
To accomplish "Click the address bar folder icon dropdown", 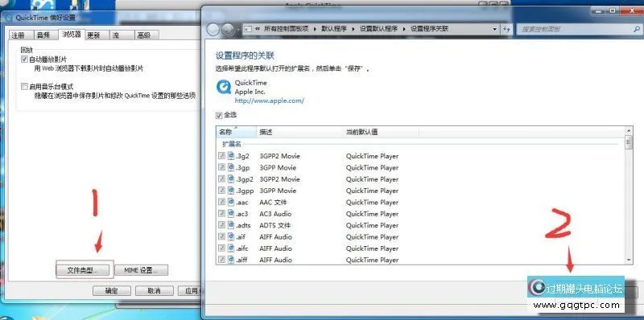I will 248,29.
